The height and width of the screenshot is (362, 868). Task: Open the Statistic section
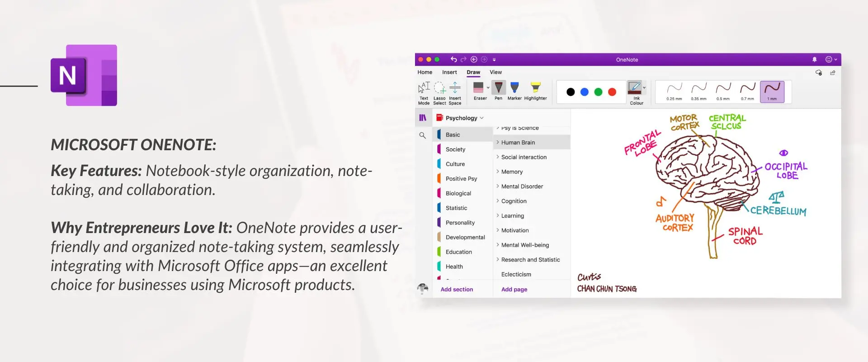click(463, 208)
